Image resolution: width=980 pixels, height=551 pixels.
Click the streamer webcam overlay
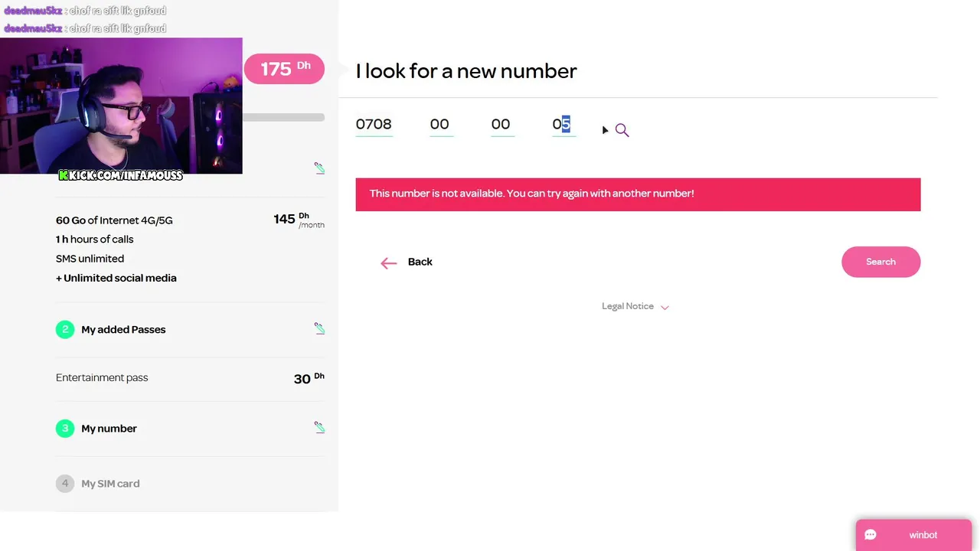click(121, 106)
